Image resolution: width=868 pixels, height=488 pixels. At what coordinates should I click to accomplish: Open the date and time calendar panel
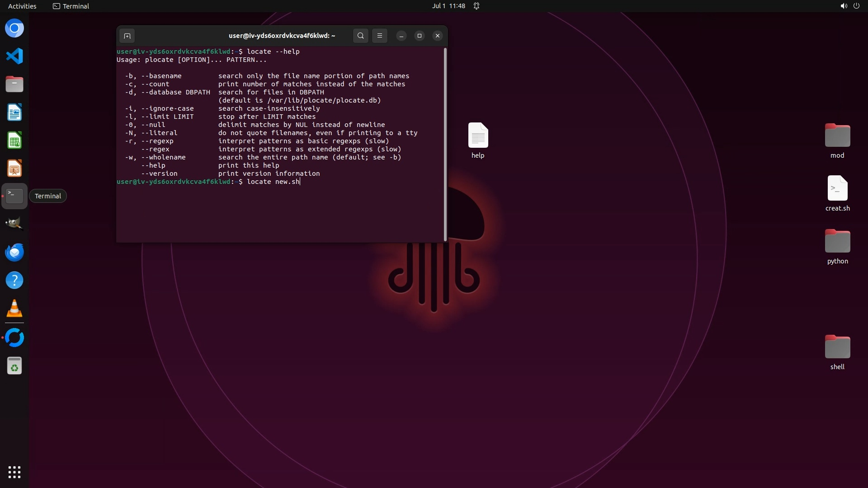pyautogui.click(x=448, y=6)
